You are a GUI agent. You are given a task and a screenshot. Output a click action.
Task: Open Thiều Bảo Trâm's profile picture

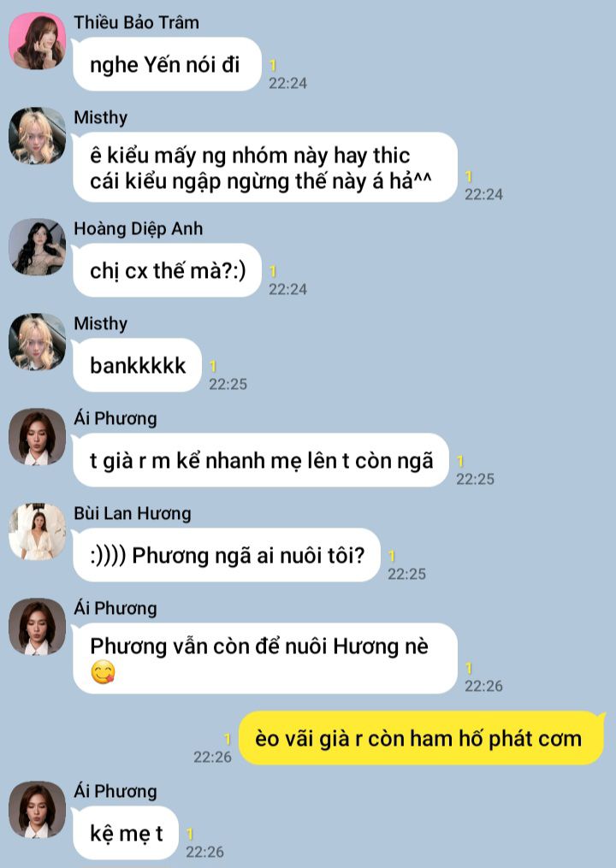(x=37, y=41)
